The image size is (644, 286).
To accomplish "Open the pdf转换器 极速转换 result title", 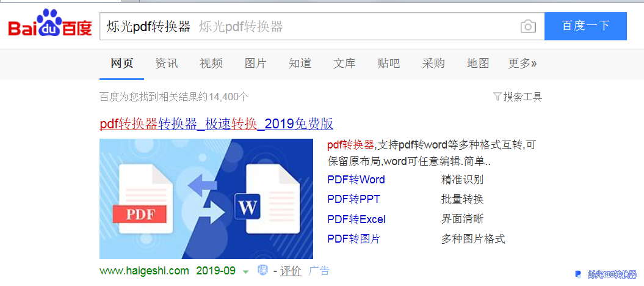I will (216, 123).
